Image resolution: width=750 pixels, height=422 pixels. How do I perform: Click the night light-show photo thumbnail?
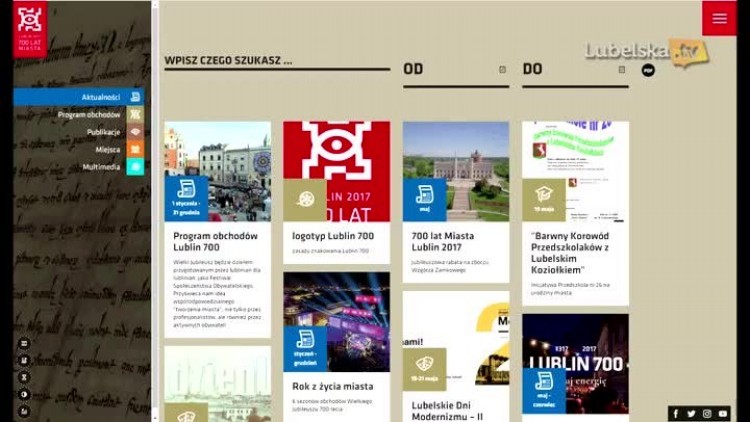click(x=337, y=322)
